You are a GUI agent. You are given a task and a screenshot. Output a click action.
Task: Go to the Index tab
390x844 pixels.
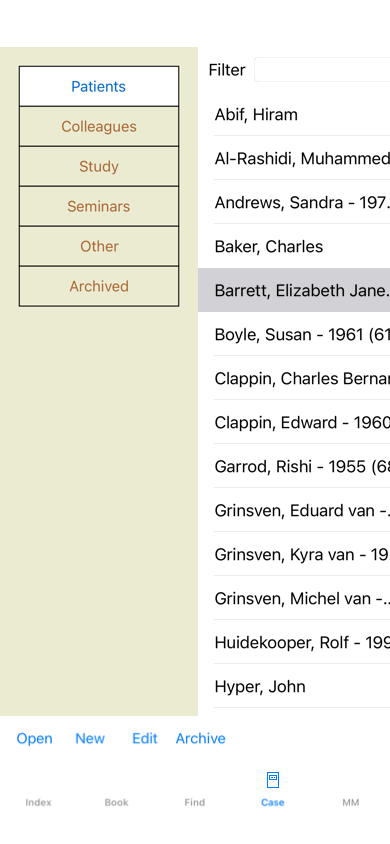[39, 802]
